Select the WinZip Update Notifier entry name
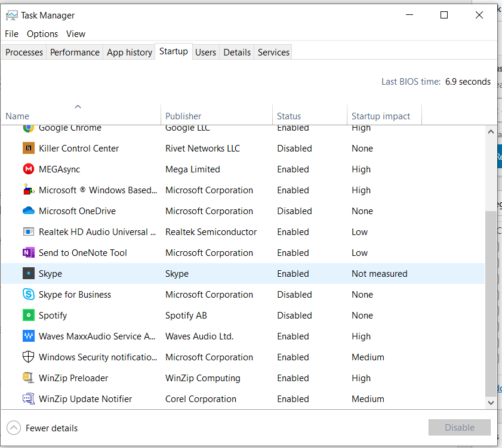The image size is (502, 448). click(x=85, y=399)
